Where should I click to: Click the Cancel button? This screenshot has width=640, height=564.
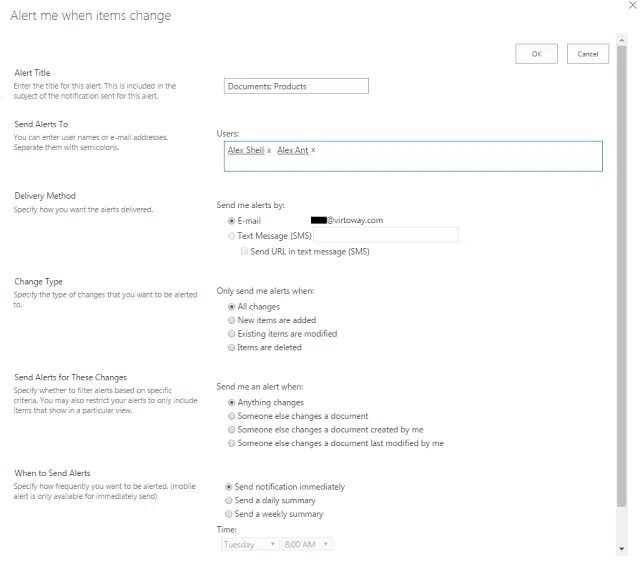tap(588, 54)
